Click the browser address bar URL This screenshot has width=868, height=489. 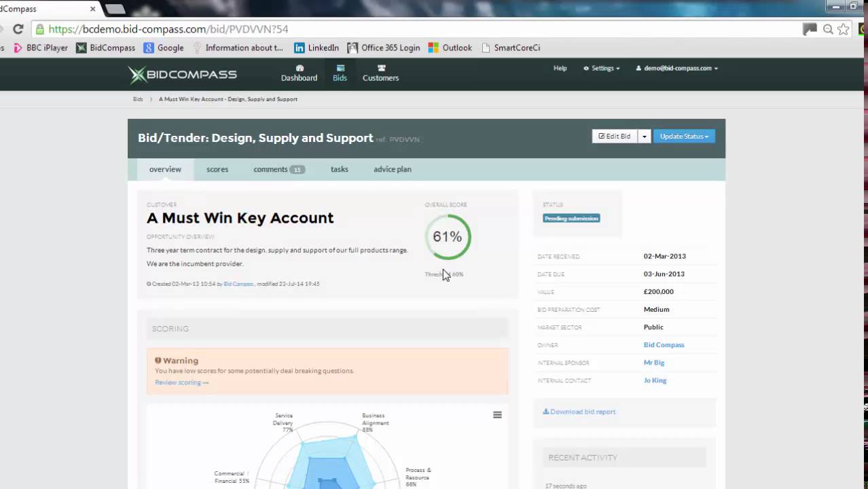pyautogui.click(x=168, y=29)
